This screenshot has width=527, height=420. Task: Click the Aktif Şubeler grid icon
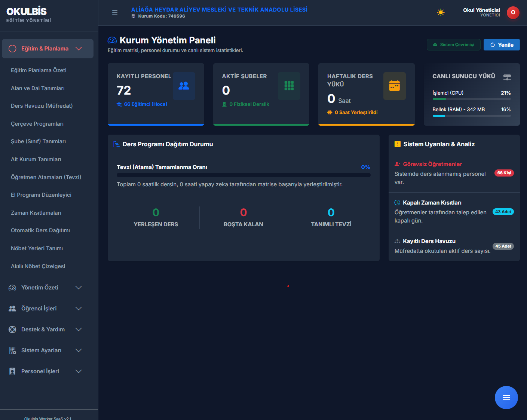[289, 86]
